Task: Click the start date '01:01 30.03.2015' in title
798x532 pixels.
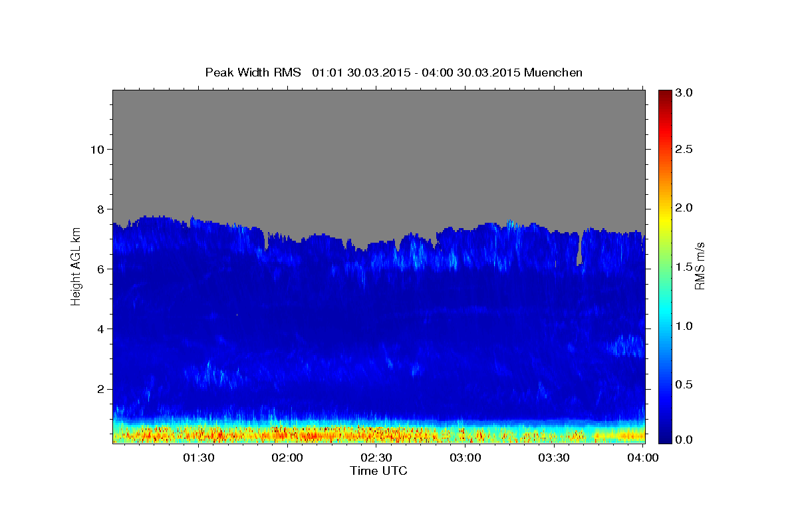Action: point(360,72)
